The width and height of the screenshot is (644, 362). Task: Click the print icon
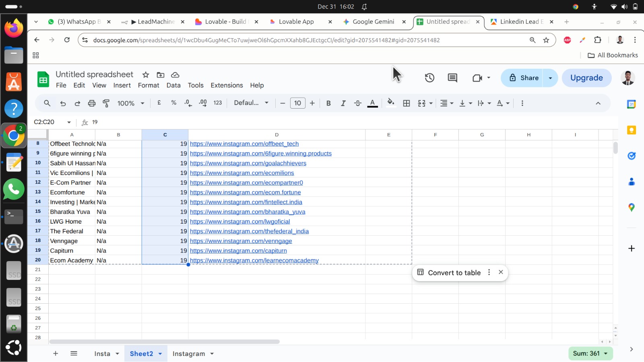[92, 103]
